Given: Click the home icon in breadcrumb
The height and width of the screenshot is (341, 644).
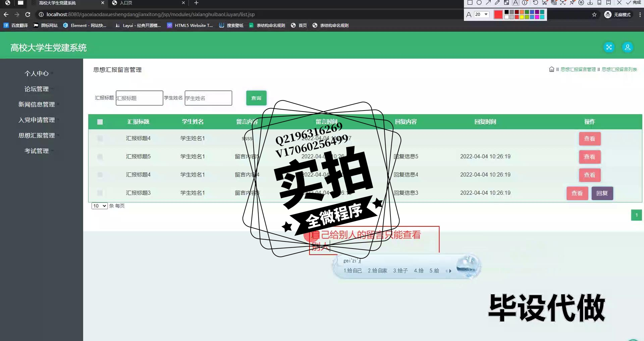Looking at the screenshot, I should pyautogui.click(x=551, y=69).
